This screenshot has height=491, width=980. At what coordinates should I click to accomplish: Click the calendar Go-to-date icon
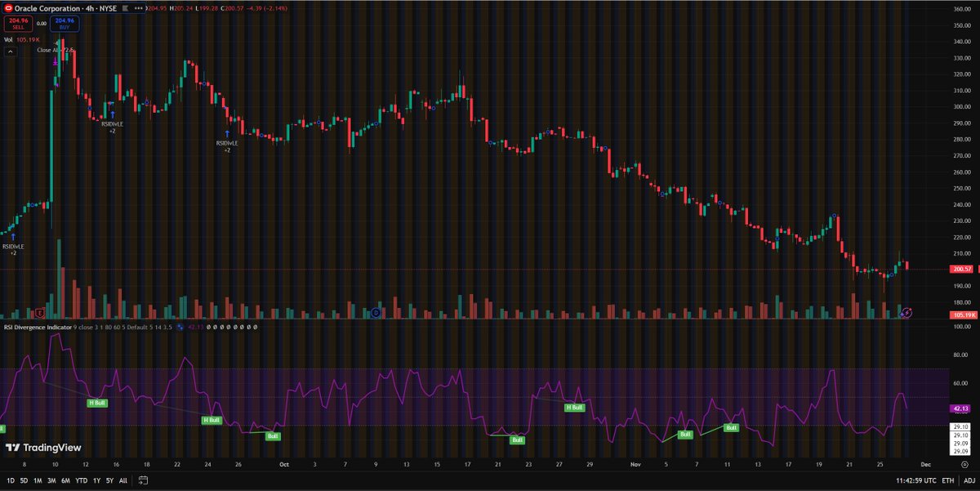[x=143, y=480]
